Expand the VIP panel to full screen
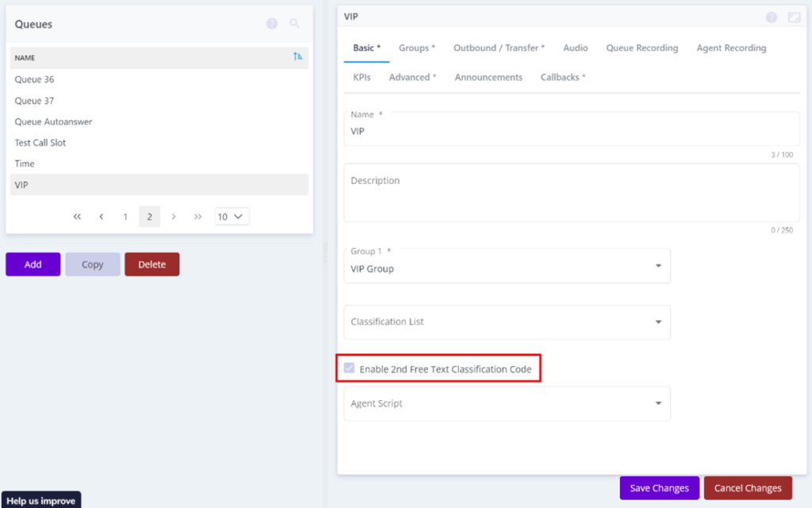 (x=792, y=17)
